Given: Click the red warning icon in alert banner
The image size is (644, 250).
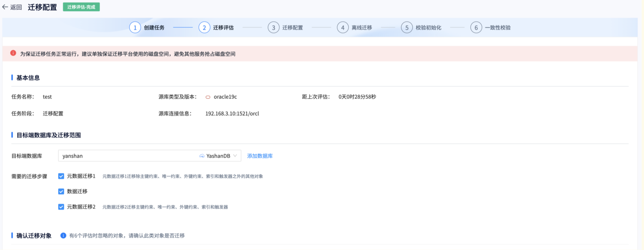Looking at the screenshot, I should 13,53.
